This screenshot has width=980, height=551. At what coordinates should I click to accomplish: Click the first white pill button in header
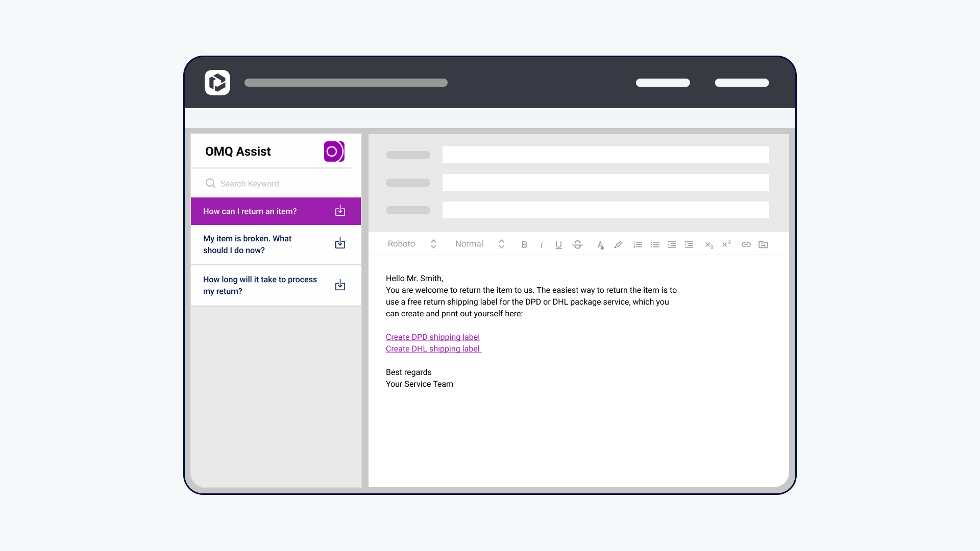(x=663, y=83)
